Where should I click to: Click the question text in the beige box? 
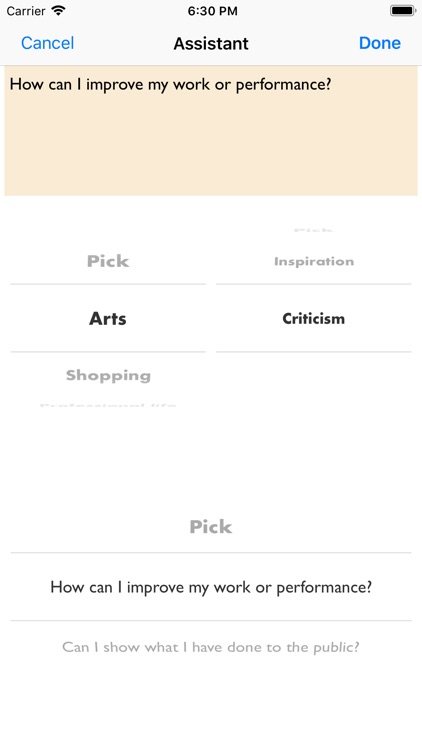pos(170,85)
